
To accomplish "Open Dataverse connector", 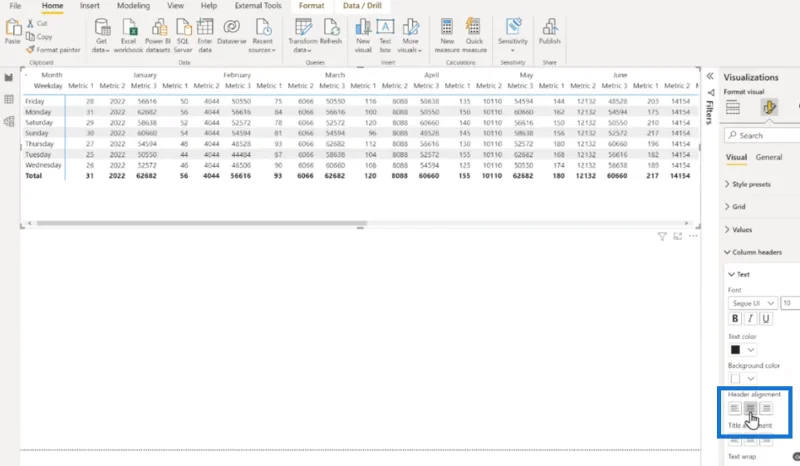I will tap(232, 32).
